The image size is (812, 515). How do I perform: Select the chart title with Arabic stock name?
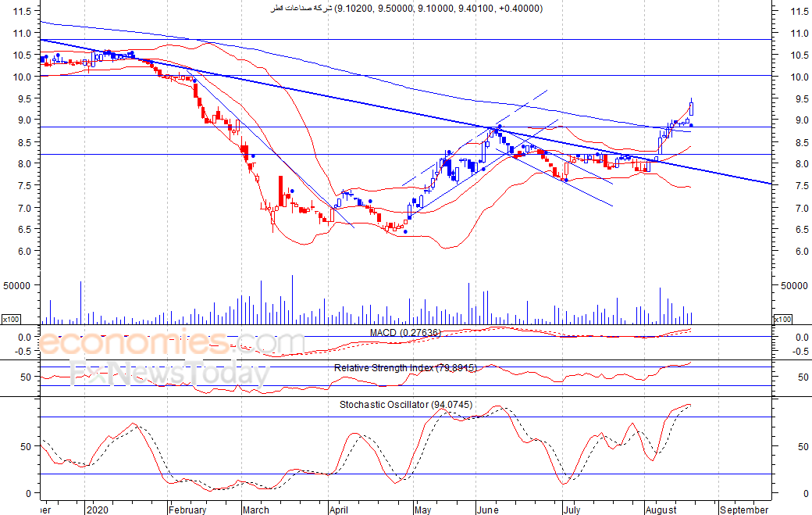(406, 9)
